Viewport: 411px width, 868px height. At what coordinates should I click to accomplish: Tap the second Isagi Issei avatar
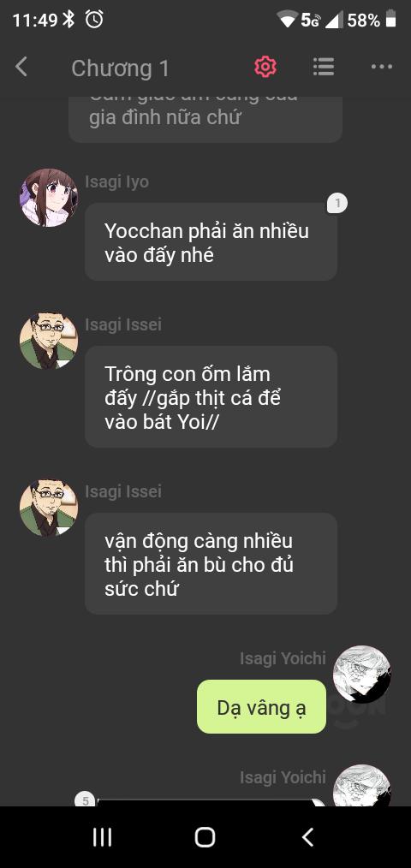click(49, 508)
